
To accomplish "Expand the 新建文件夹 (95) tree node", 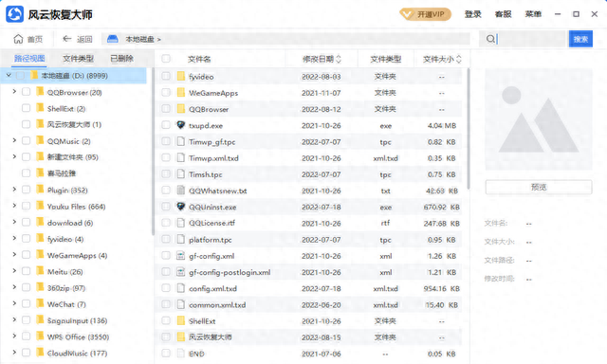I will [14, 156].
